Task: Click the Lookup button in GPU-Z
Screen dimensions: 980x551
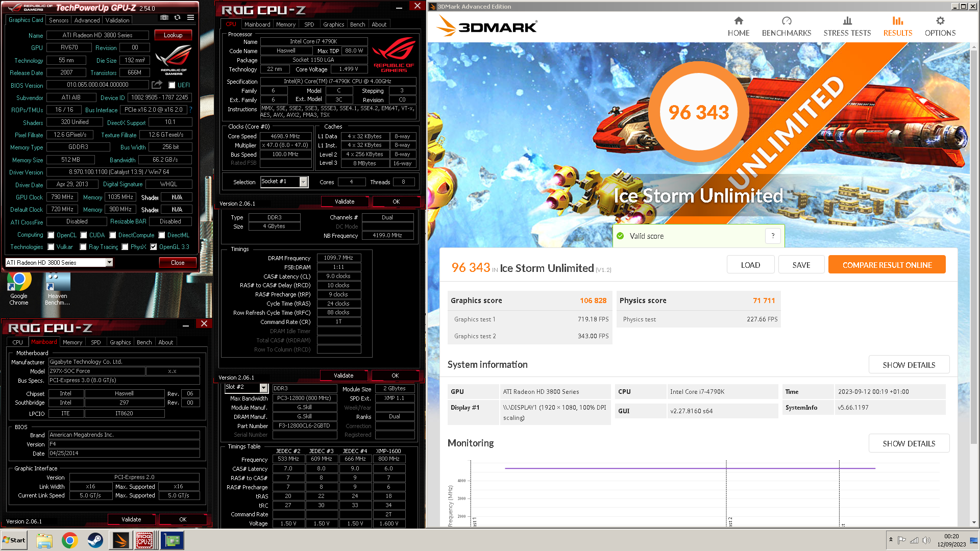Action: (x=173, y=35)
